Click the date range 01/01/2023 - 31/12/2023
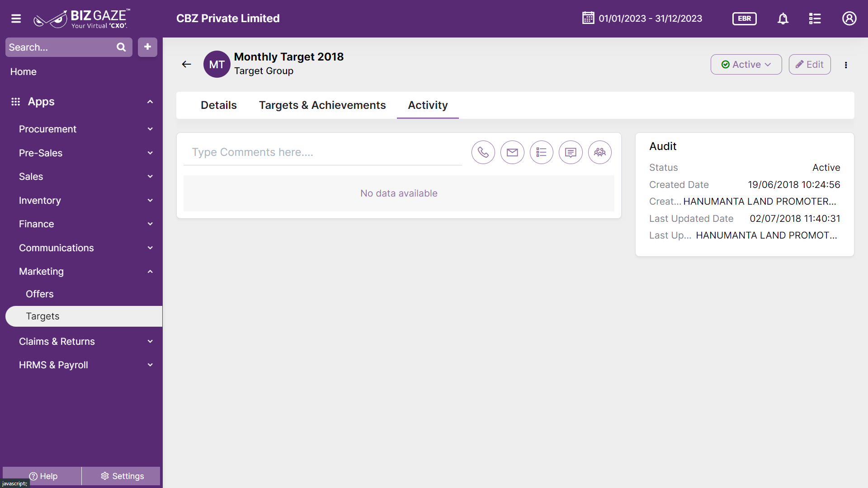868x488 pixels. tap(650, 19)
